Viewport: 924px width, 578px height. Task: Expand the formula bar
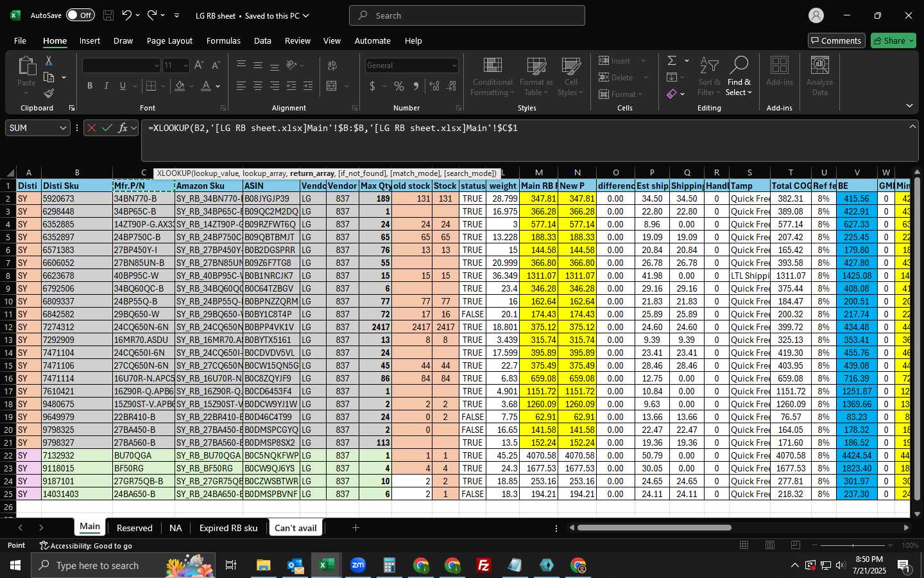tap(912, 127)
